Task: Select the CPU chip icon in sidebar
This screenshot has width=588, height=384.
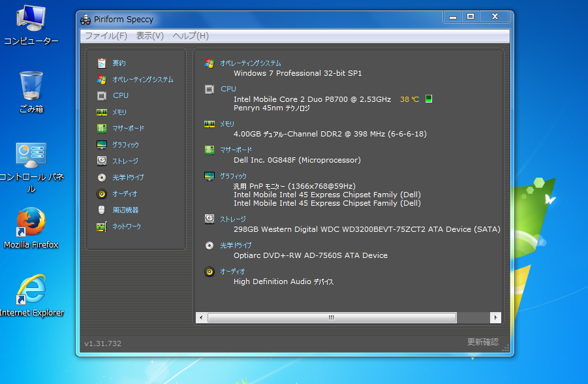Action: tap(102, 96)
